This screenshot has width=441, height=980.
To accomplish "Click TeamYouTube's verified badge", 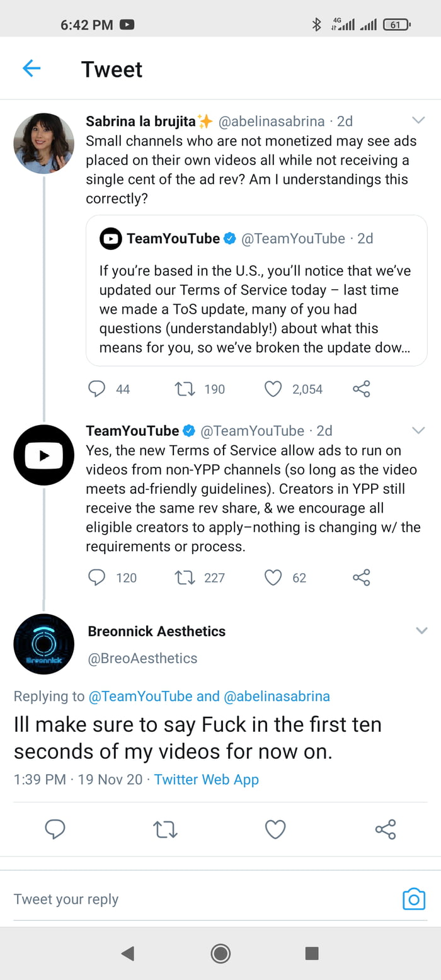I will (x=188, y=431).
